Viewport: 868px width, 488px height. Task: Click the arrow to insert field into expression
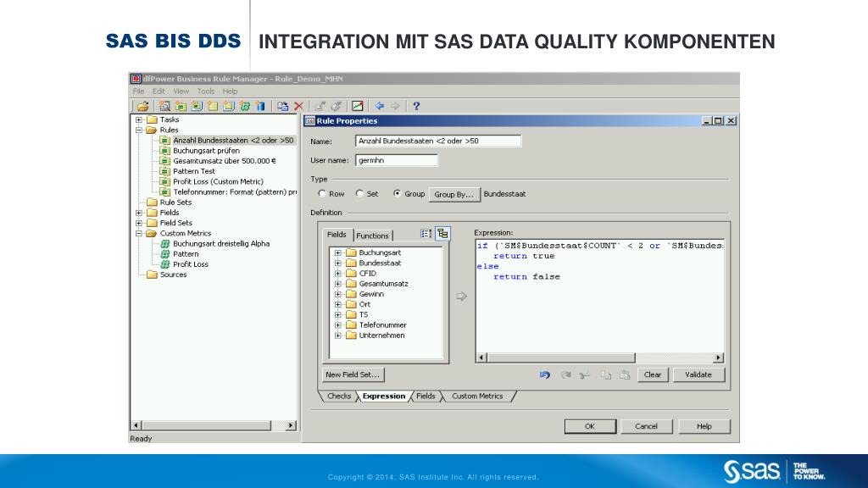point(461,297)
